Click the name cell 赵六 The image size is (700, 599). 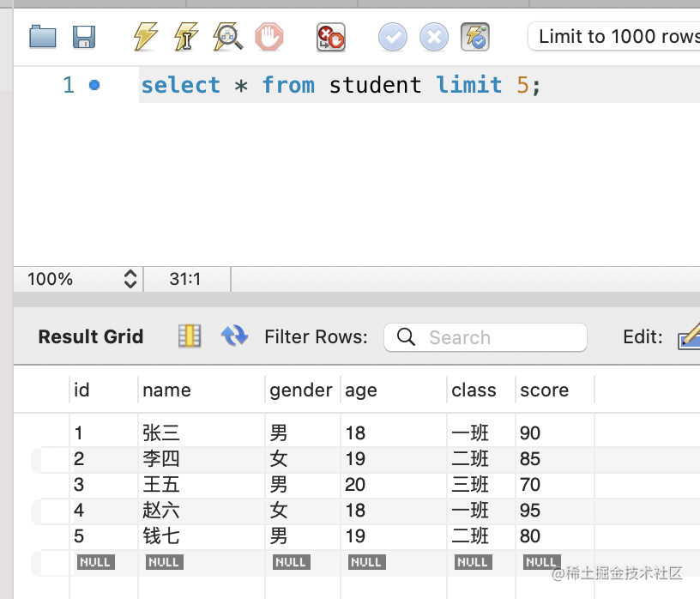click(x=160, y=510)
